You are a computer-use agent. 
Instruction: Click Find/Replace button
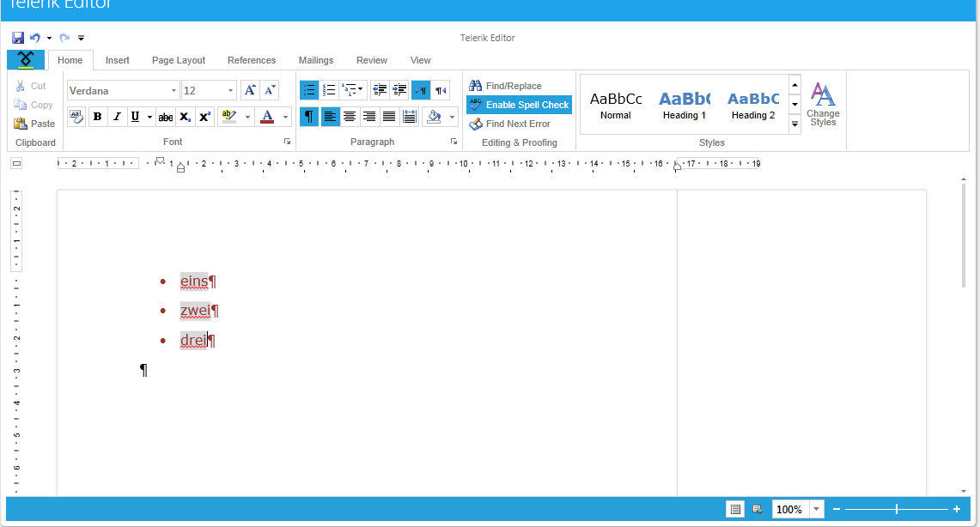click(x=506, y=86)
